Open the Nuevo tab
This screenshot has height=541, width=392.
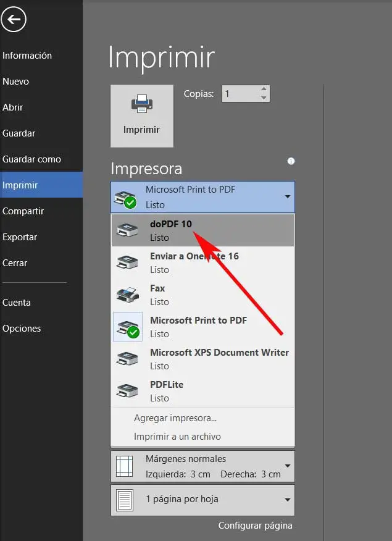click(41, 82)
